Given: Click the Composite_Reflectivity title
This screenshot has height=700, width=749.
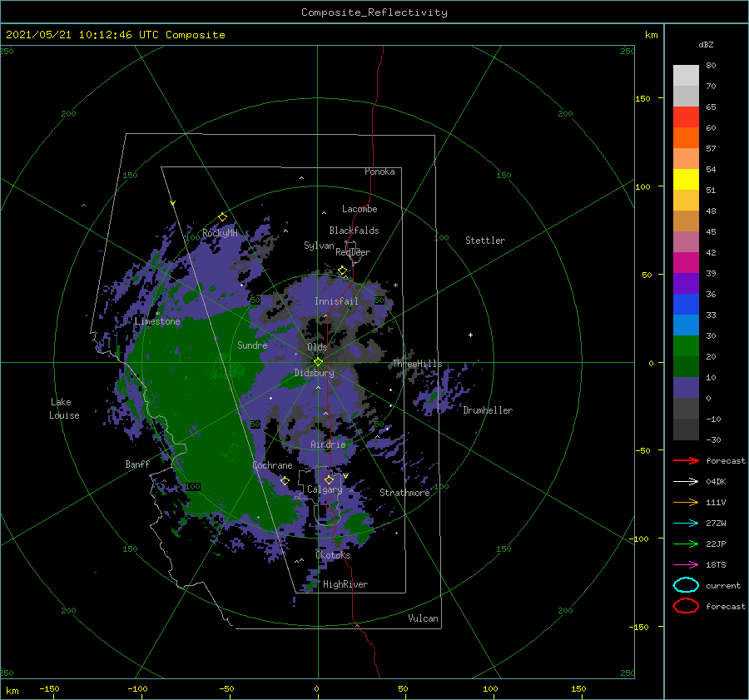Looking at the screenshot, I should click(x=374, y=12).
